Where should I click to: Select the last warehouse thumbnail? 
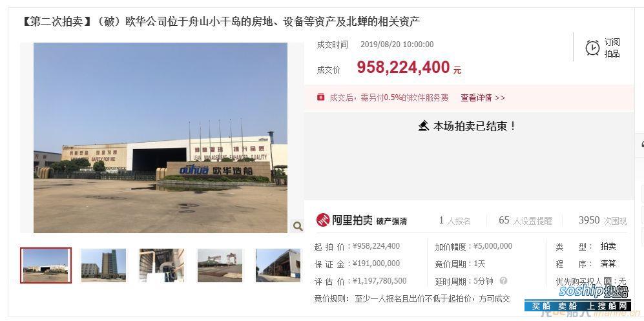278,265
